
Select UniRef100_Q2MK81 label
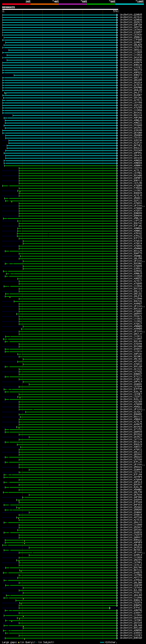pos(131,271)
